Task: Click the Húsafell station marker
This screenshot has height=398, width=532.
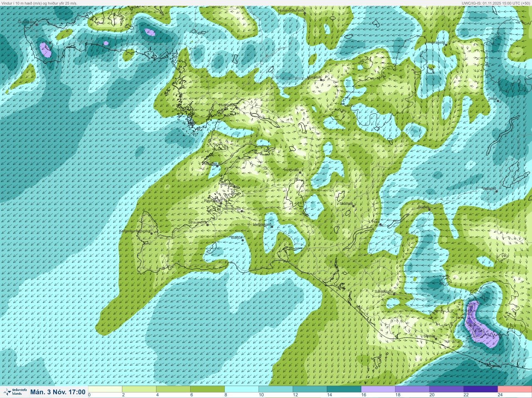Action: pos(321,79)
